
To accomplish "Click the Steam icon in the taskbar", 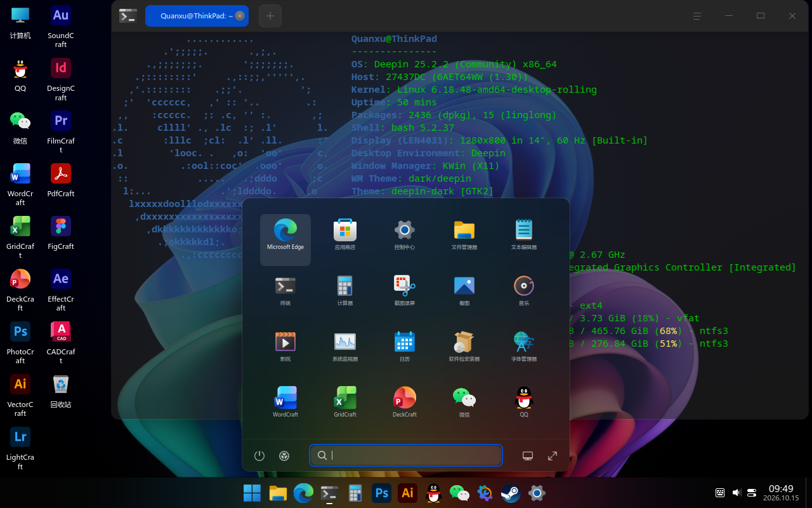I will (511, 493).
